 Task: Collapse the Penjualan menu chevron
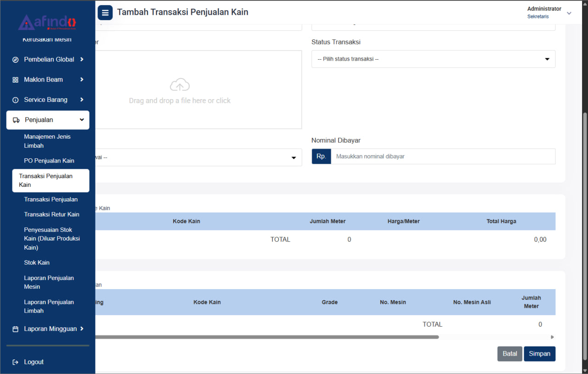82,120
